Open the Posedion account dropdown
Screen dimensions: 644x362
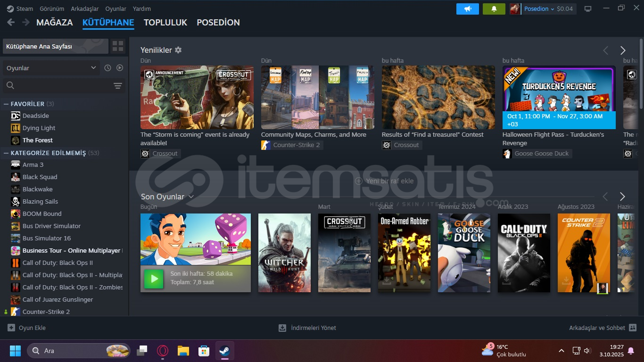539,9
